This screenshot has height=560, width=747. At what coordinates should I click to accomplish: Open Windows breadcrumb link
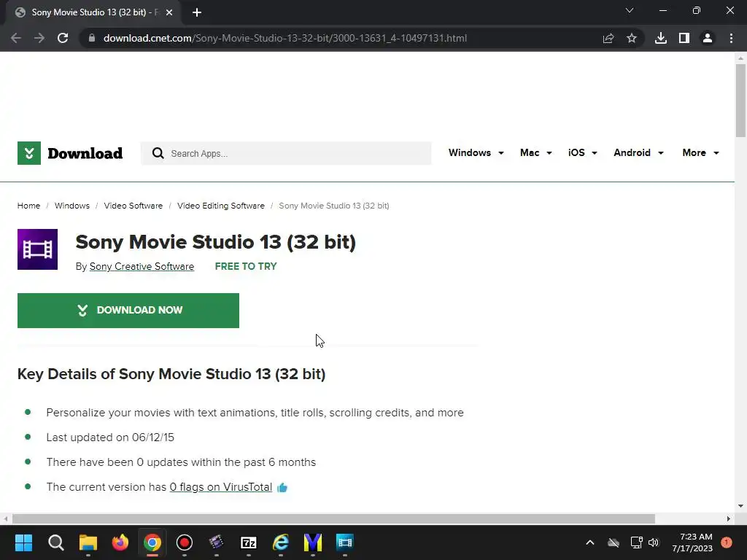[72, 206]
